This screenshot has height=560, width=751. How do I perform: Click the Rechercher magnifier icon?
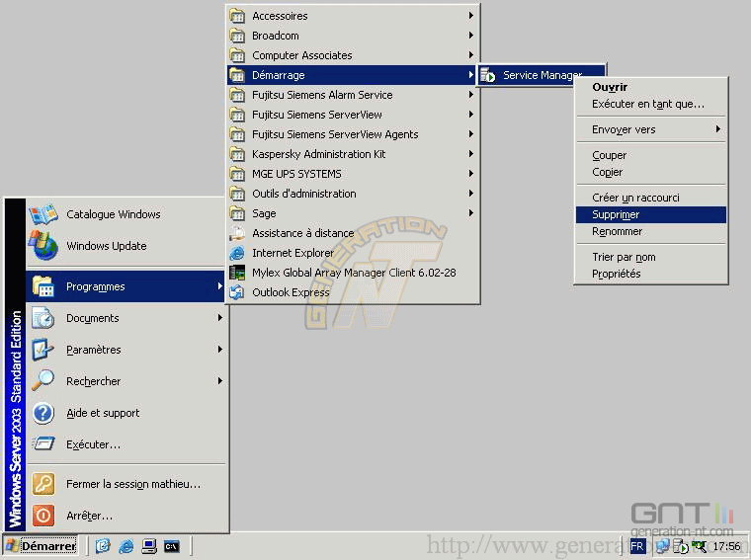pos(43,381)
